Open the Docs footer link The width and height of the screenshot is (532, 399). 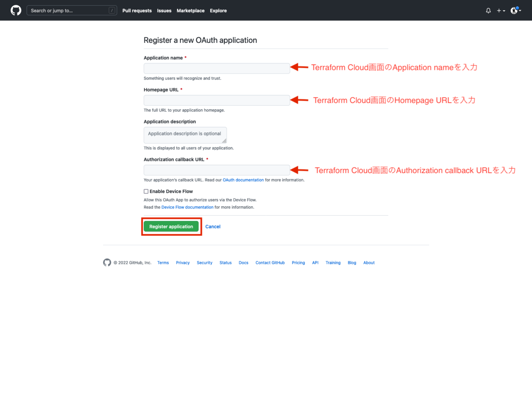click(x=243, y=263)
